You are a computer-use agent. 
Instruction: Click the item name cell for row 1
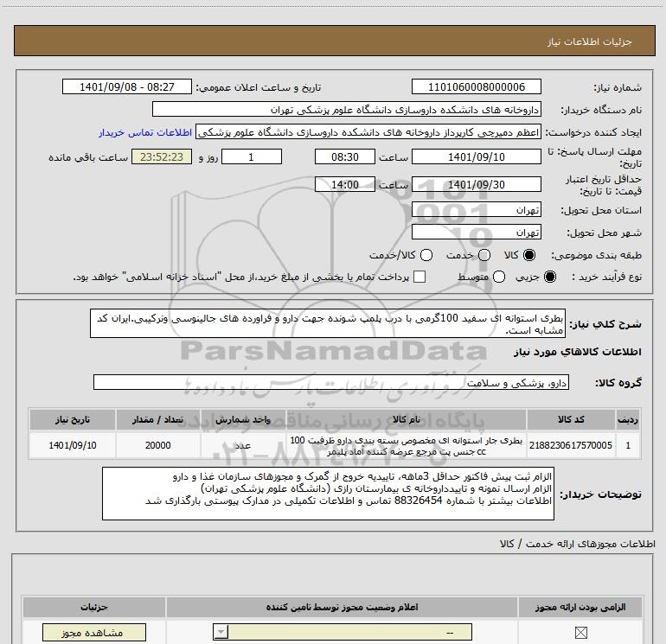pos(406,445)
